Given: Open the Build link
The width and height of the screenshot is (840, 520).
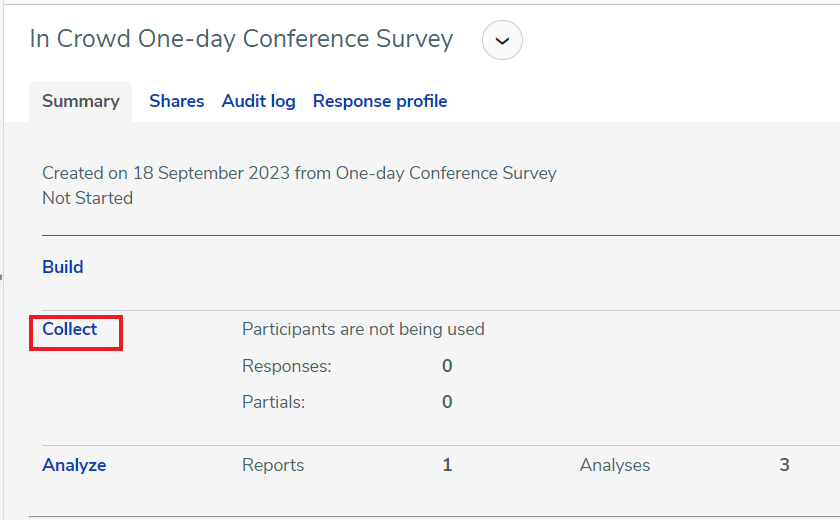Looking at the screenshot, I should click(63, 267).
